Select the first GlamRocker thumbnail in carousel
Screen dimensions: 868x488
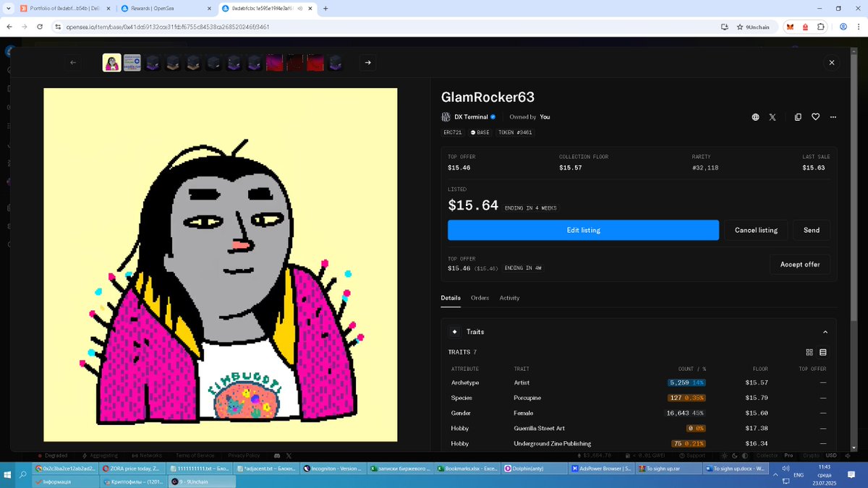[x=111, y=63]
